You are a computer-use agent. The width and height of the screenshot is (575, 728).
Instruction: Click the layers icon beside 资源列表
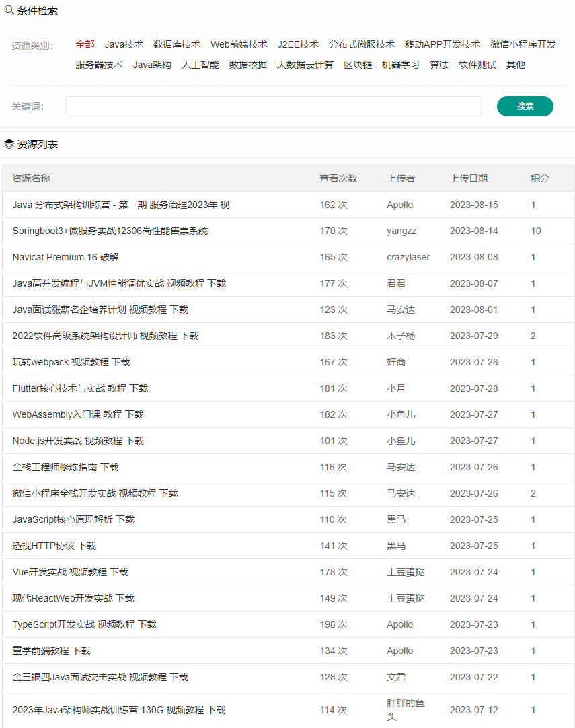[x=9, y=144]
